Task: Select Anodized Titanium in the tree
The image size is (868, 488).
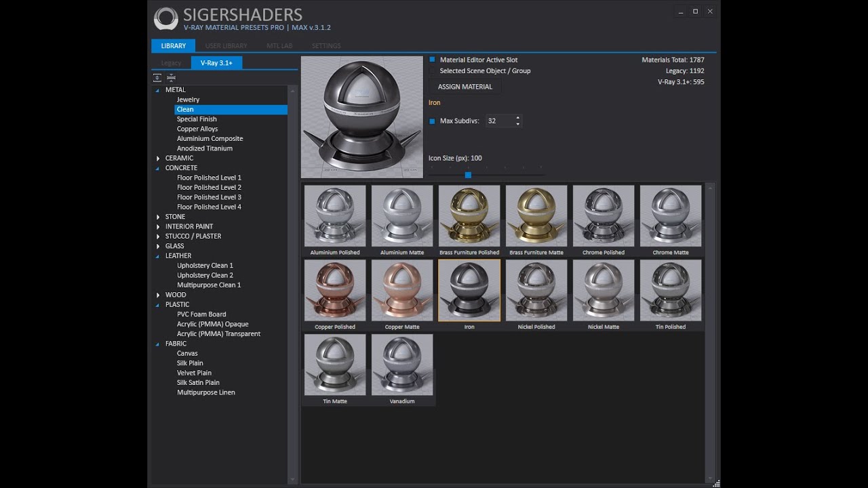Action: click(x=205, y=148)
